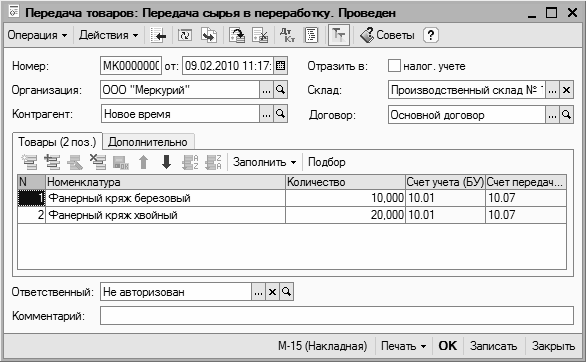Viewport: 586px width, 362px height.
Task: Switch to the Дополнительно tab
Action: (x=148, y=142)
